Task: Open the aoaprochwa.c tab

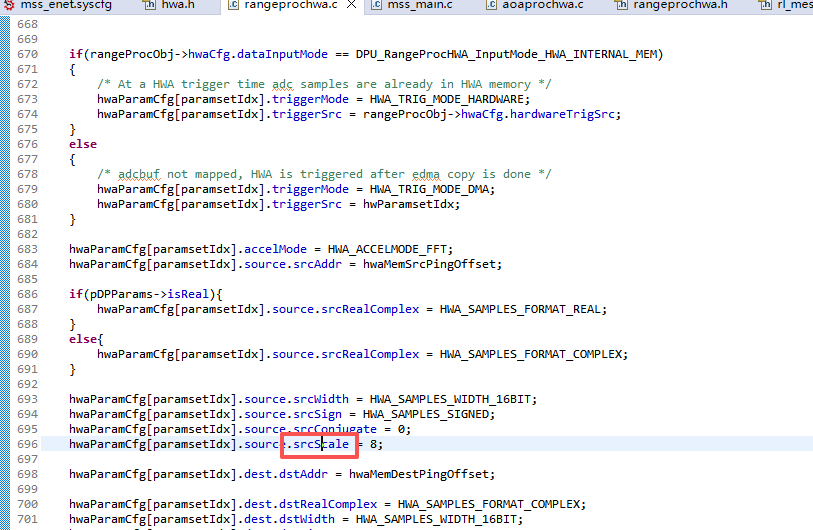Action: 542,5
